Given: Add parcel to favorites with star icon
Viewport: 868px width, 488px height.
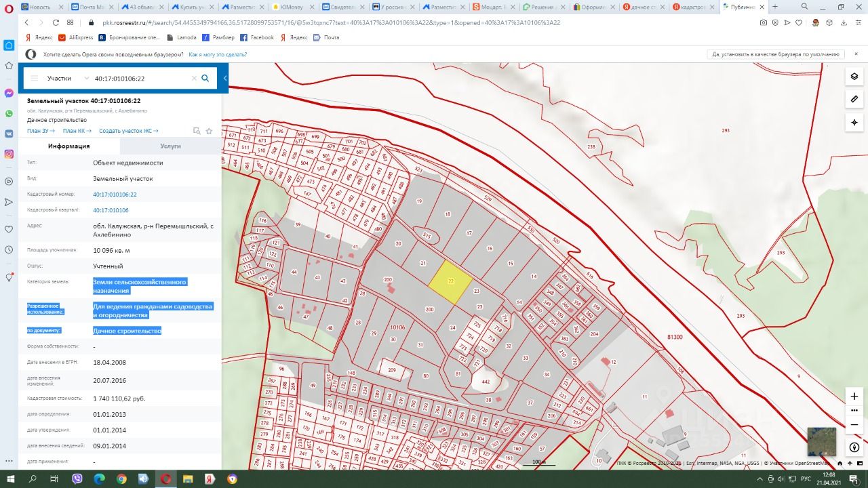Looking at the screenshot, I should [x=209, y=131].
